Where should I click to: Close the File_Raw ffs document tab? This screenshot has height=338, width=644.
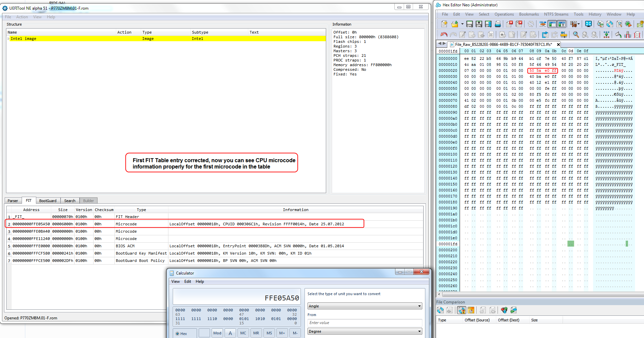coord(558,44)
